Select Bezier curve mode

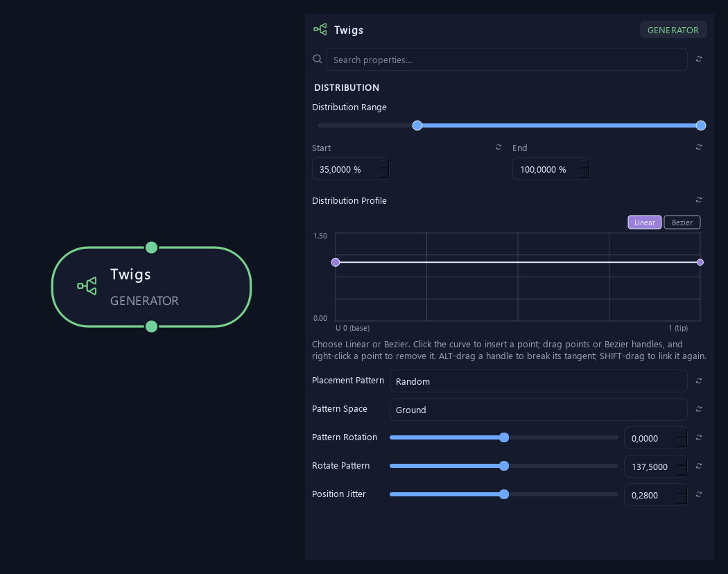coord(682,223)
